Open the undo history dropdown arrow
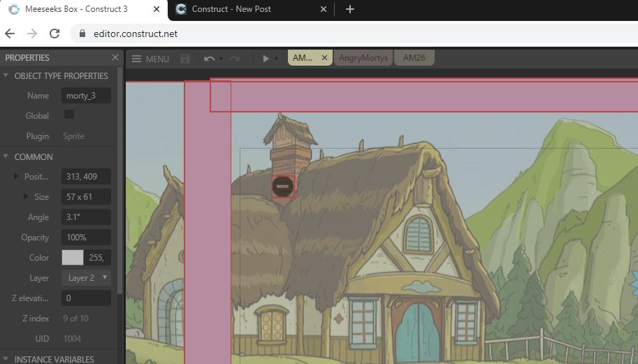 coord(221,59)
